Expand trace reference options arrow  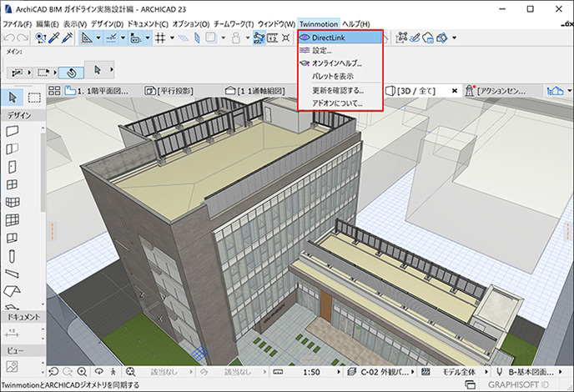tap(223, 38)
